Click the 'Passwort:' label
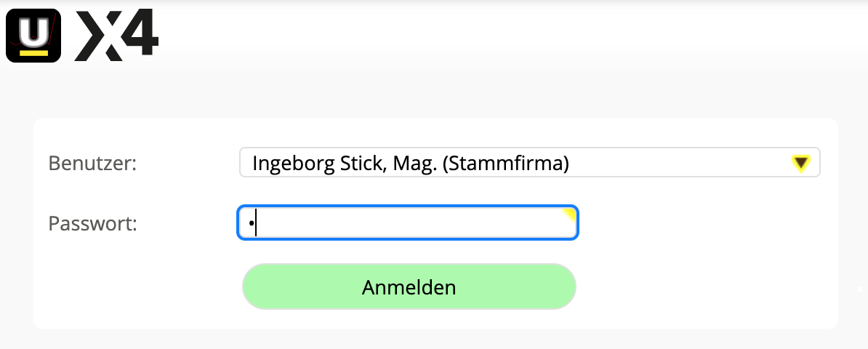The height and width of the screenshot is (349, 868). (x=92, y=223)
